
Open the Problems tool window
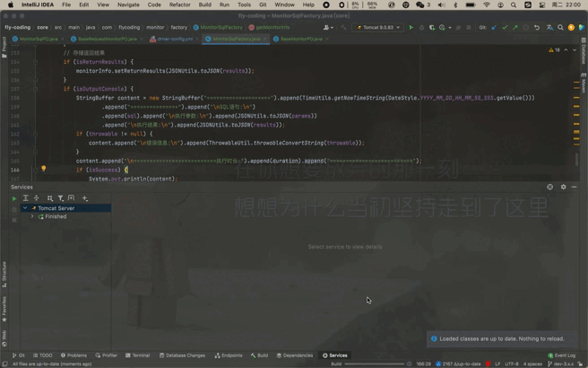[x=73, y=355]
